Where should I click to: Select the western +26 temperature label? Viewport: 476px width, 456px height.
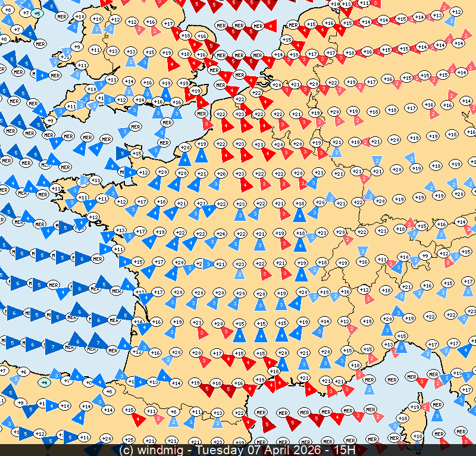(x=221, y=174)
